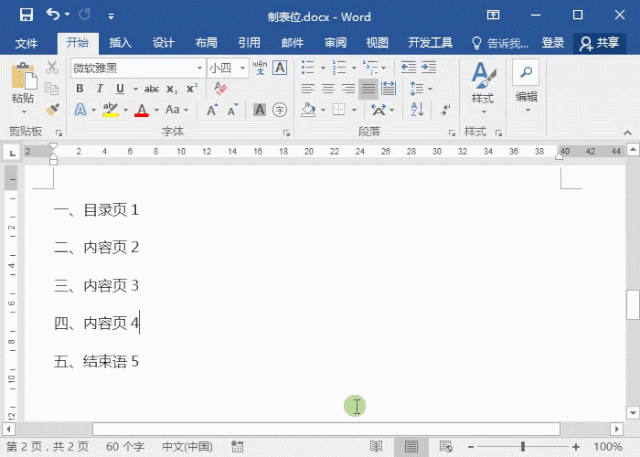Click the 登录 sign-in button
The width and height of the screenshot is (640, 457).
(x=553, y=43)
